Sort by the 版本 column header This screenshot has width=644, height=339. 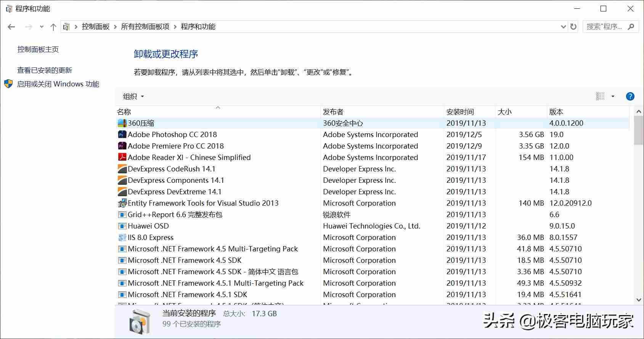point(588,112)
